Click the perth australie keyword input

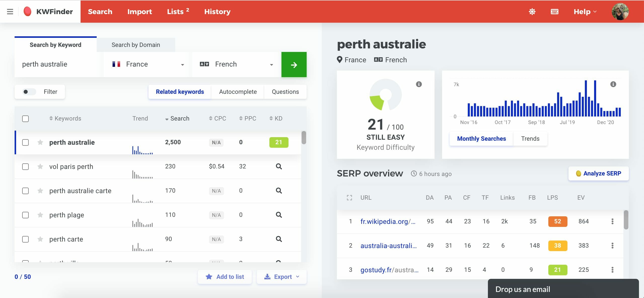click(58, 65)
